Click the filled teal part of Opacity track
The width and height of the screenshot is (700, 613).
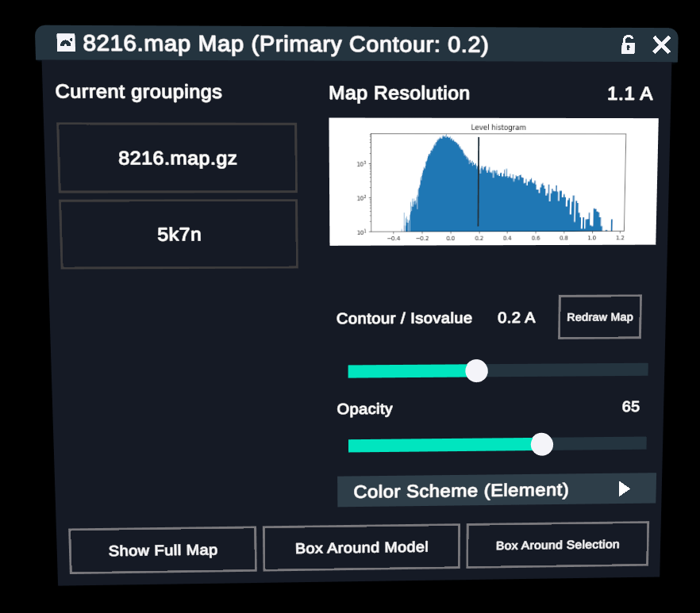click(437, 445)
